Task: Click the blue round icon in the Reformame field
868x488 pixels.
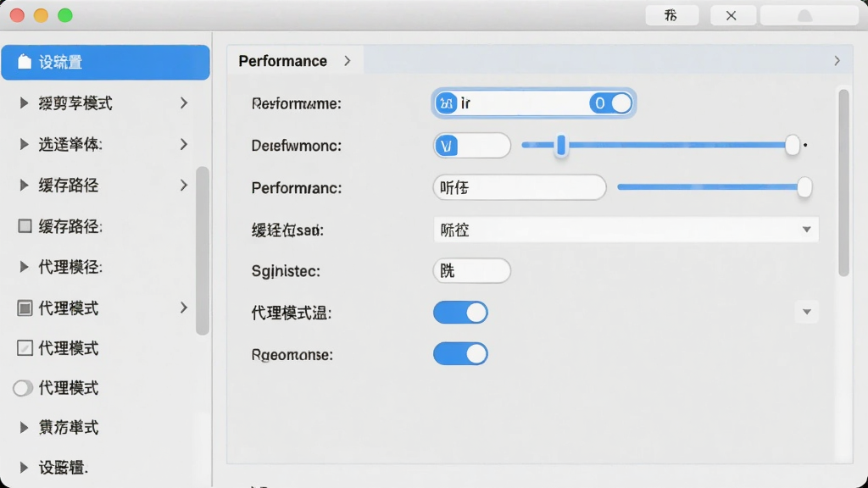Action: click(446, 103)
